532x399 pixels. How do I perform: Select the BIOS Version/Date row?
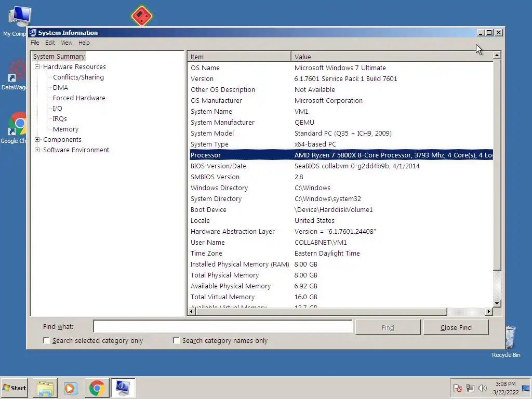341,166
